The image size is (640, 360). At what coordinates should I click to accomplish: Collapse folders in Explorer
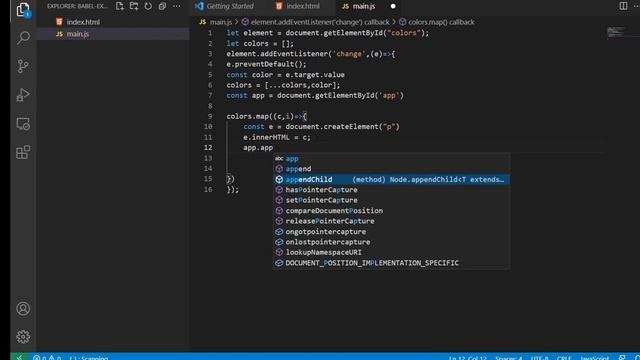pyautogui.click(x=162, y=6)
